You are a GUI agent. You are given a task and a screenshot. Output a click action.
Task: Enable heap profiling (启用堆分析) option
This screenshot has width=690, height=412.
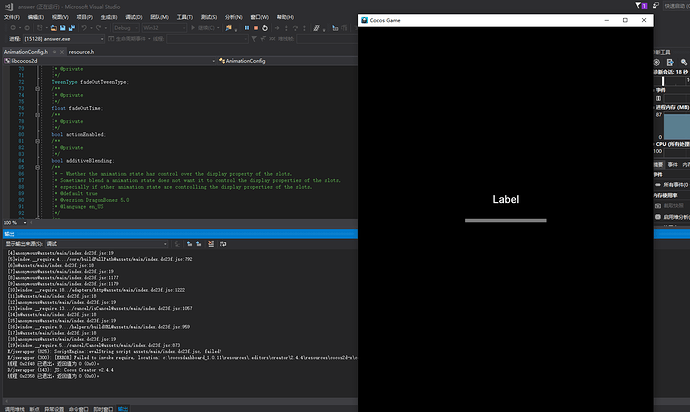click(672, 217)
